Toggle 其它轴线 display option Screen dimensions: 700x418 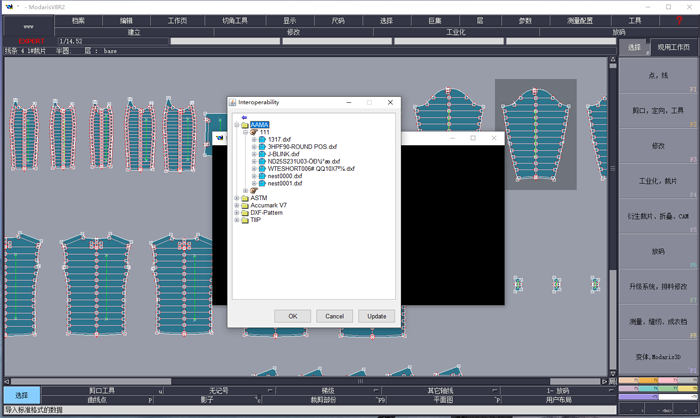click(441, 391)
